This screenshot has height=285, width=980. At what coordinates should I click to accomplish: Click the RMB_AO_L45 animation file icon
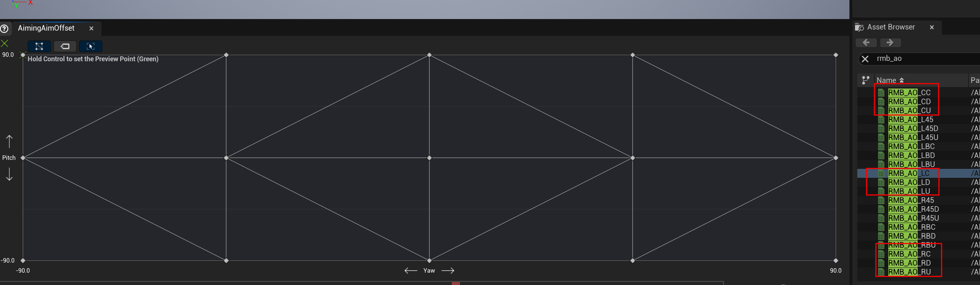point(881,120)
